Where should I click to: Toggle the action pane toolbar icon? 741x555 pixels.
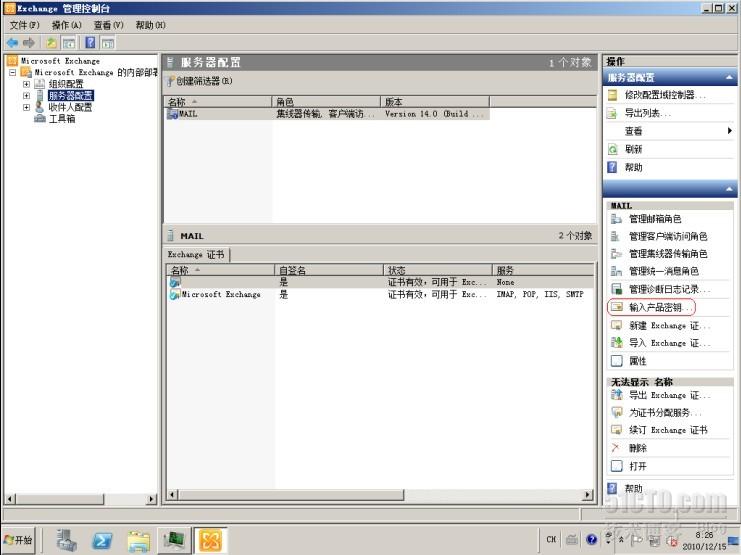(x=108, y=43)
